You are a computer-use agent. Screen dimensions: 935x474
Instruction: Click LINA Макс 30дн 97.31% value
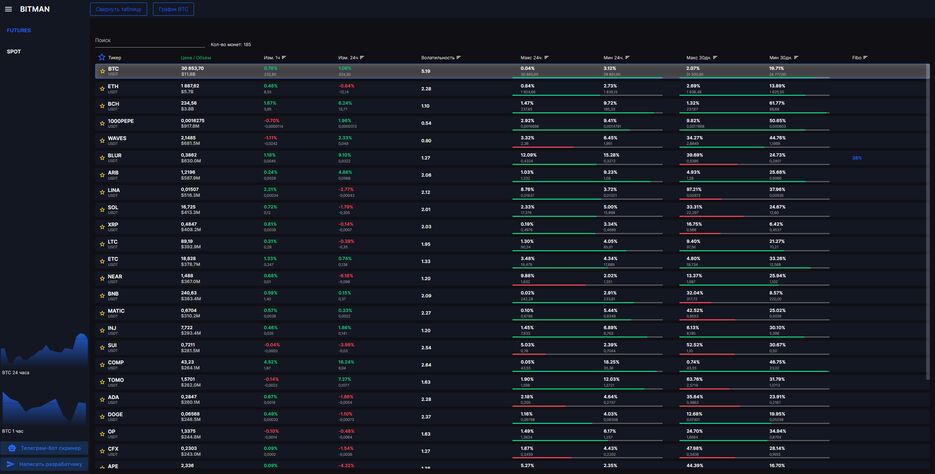pyautogui.click(x=694, y=190)
